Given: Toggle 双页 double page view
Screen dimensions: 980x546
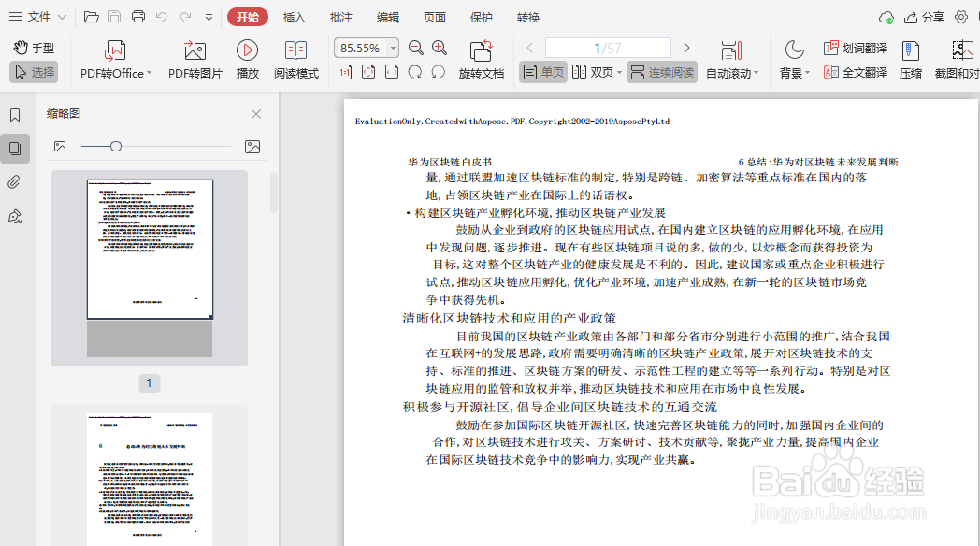Looking at the screenshot, I should pos(593,73).
